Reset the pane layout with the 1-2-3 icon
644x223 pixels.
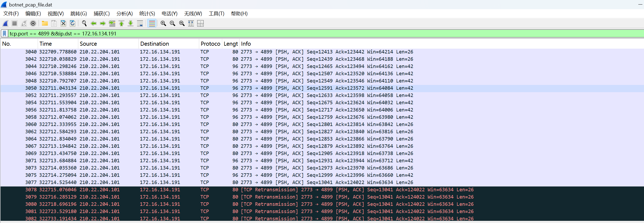(200, 23)
